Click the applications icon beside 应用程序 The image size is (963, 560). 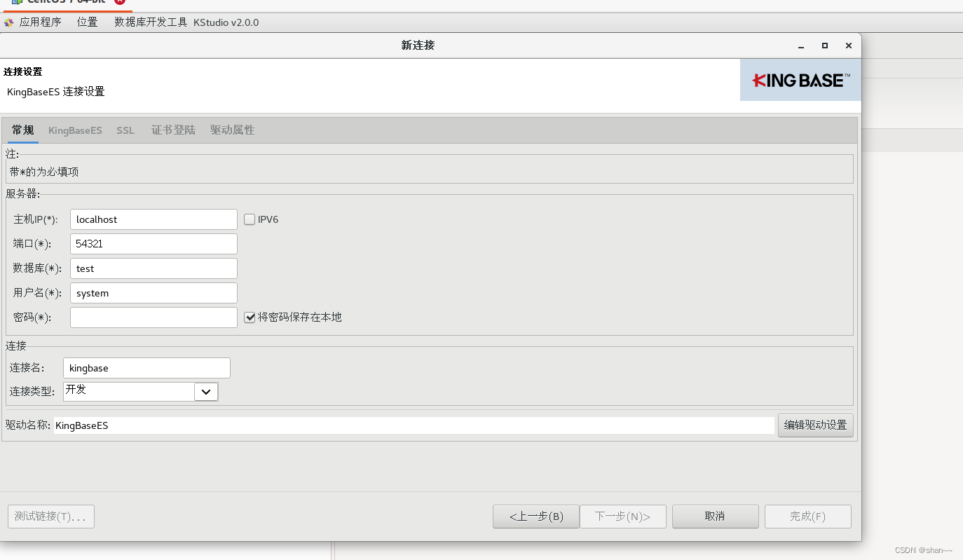[x=9, y=22]
